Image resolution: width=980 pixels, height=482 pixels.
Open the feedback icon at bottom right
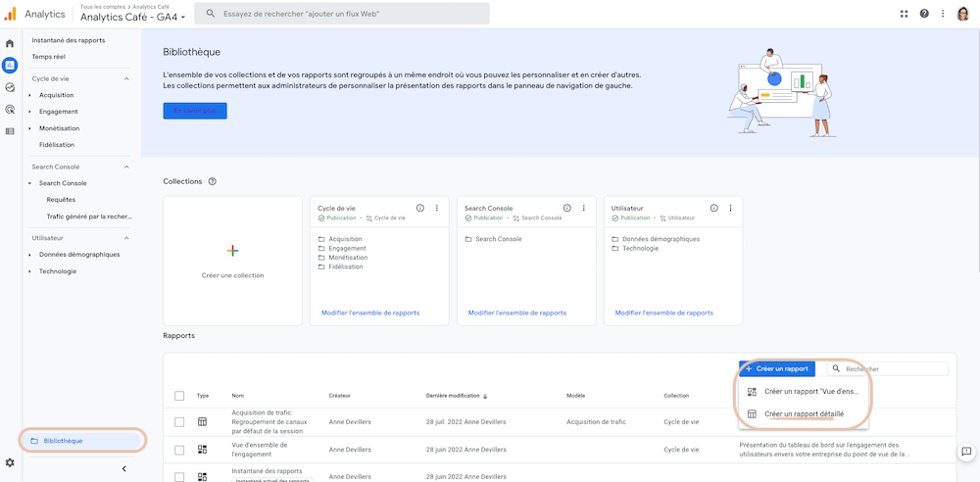tap(966, 452)
